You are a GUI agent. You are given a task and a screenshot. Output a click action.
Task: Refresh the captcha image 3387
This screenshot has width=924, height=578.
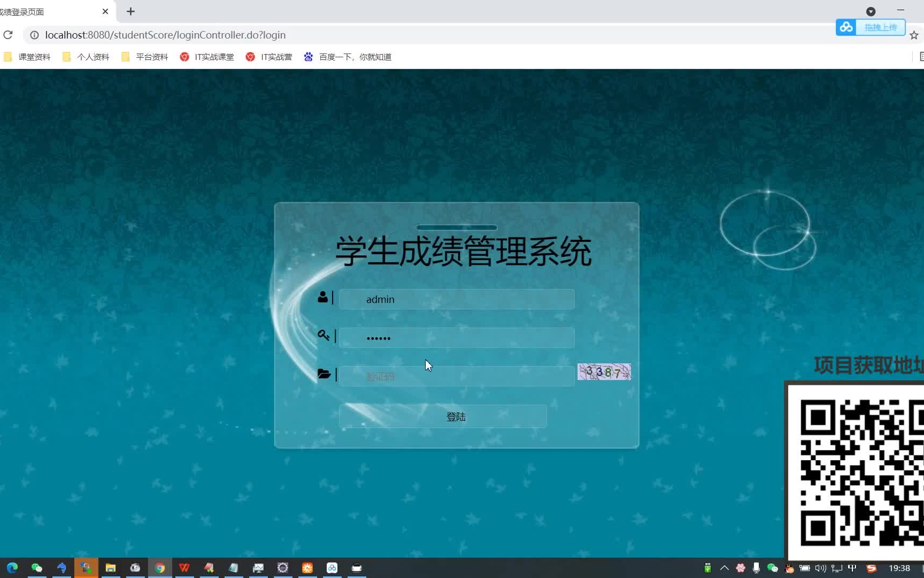coord(604,372)
